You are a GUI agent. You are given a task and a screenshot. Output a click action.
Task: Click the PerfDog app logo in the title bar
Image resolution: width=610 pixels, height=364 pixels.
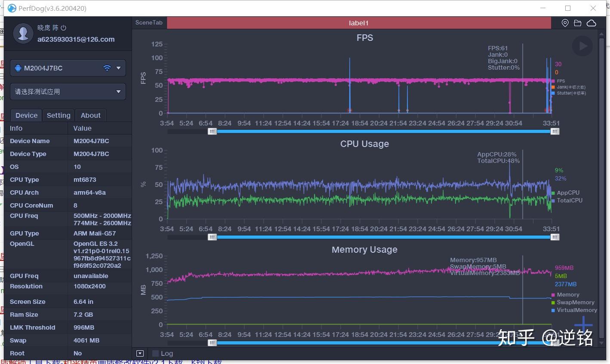12,8
